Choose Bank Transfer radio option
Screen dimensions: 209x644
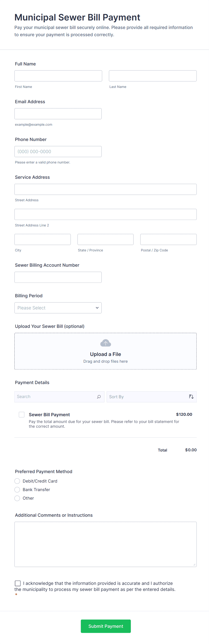tap(17, 490)
